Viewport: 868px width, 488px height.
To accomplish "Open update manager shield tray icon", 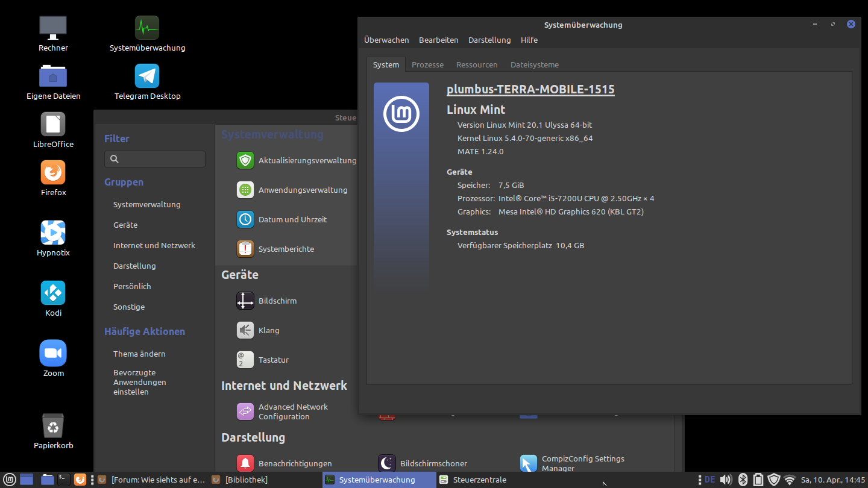I will (774, 480).
